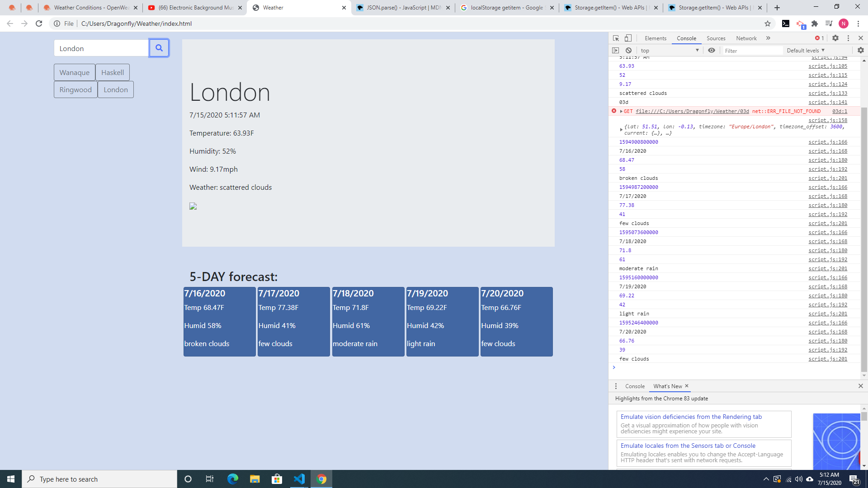Switch to the Elements tab
The width and height of the screenshot is (868, 488).
[x=656, y=38]
